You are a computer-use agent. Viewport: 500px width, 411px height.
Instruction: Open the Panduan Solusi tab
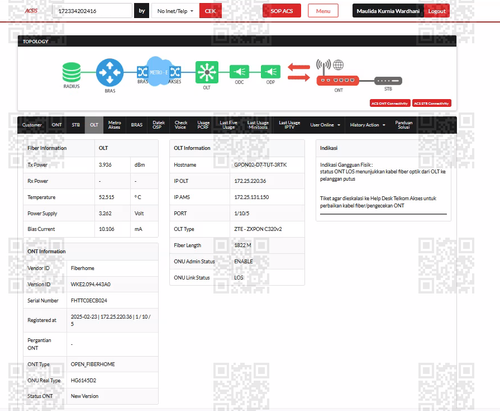(x=404, y=125)
